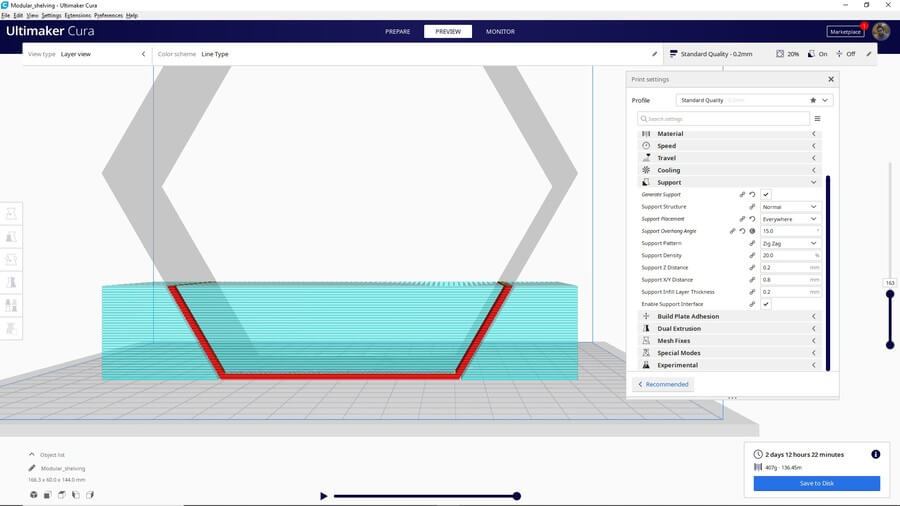Click the link icon for Support Density

752,256
